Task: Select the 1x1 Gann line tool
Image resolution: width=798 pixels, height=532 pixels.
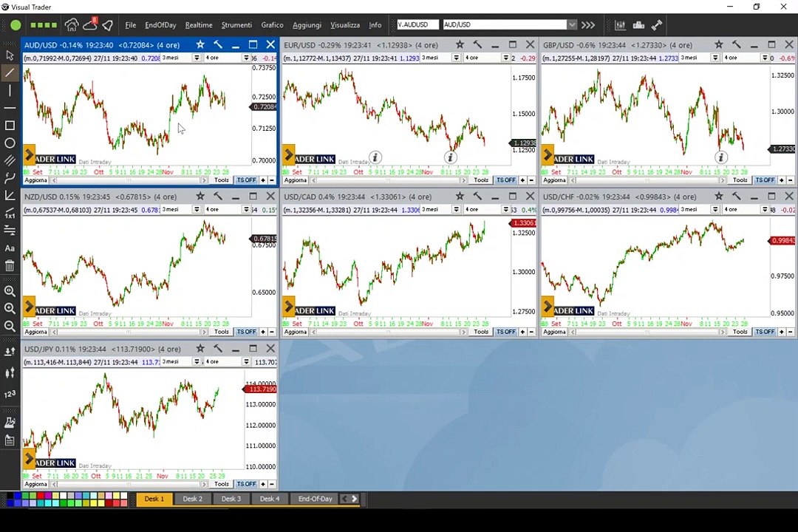Action: click(10, 214)
